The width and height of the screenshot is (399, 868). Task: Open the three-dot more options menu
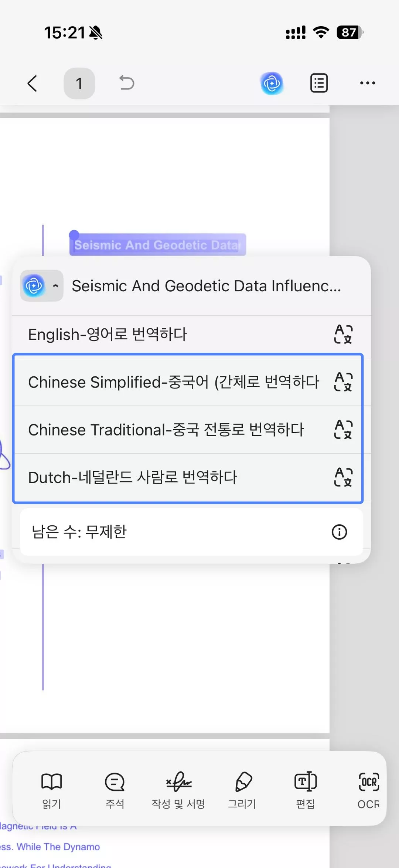point(367,83)
